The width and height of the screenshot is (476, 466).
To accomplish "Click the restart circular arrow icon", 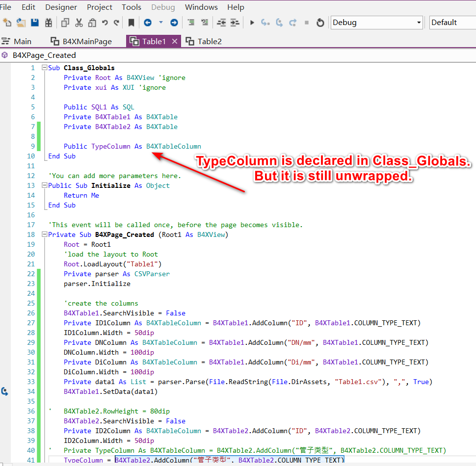I will (320, 23).
